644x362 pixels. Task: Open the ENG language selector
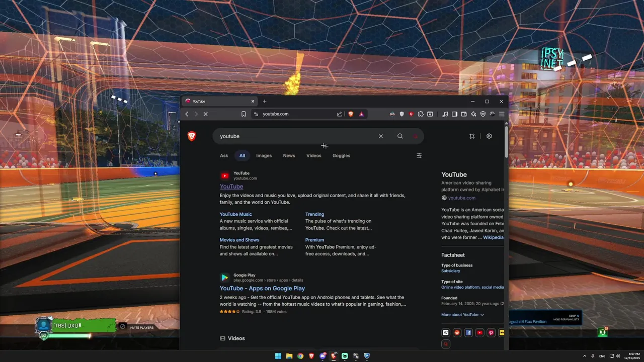602,356
